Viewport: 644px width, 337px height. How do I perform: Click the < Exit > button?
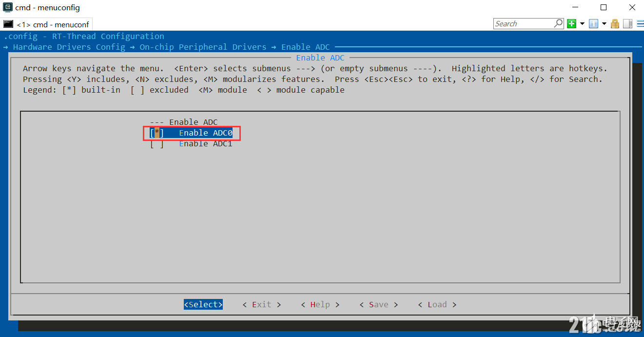[262, 304]
